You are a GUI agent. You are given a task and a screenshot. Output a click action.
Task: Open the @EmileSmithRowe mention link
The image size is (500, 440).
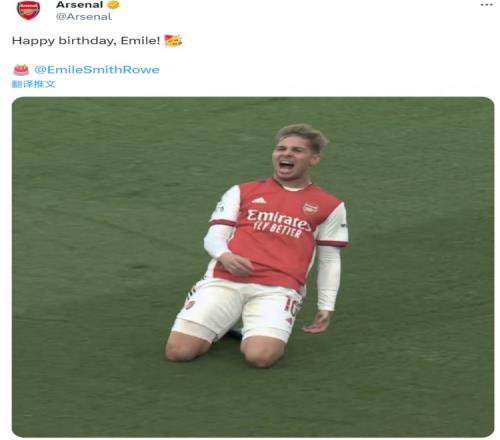point(97,70)
